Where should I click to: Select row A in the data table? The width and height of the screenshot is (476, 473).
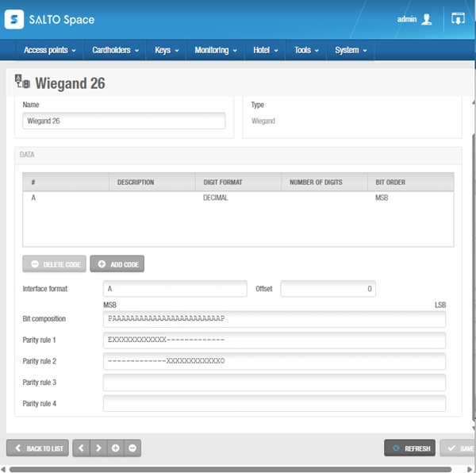(x=238, y=198)
